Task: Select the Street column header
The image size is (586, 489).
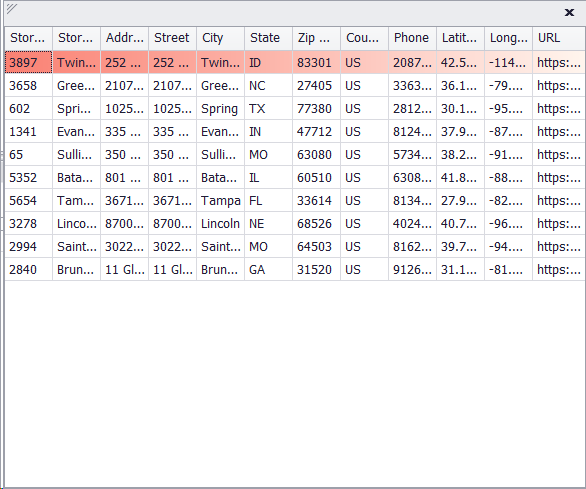Action: pyautogui.click(x=172, y=38)
